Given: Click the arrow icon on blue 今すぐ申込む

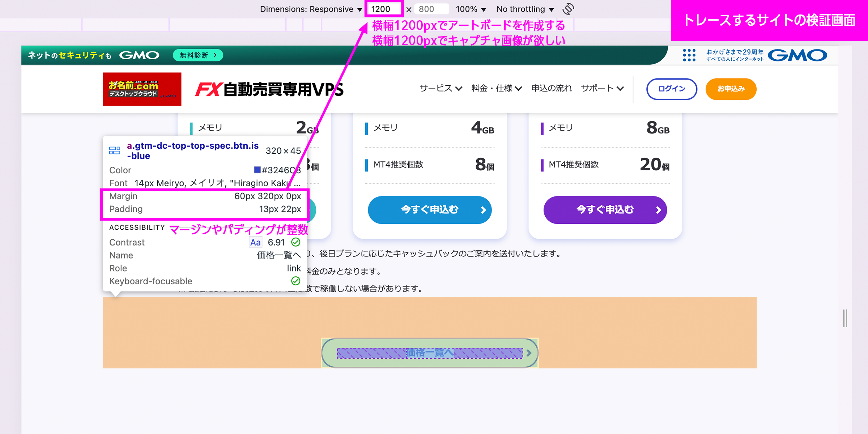Looking at the screenshot, I should (483, 210).
